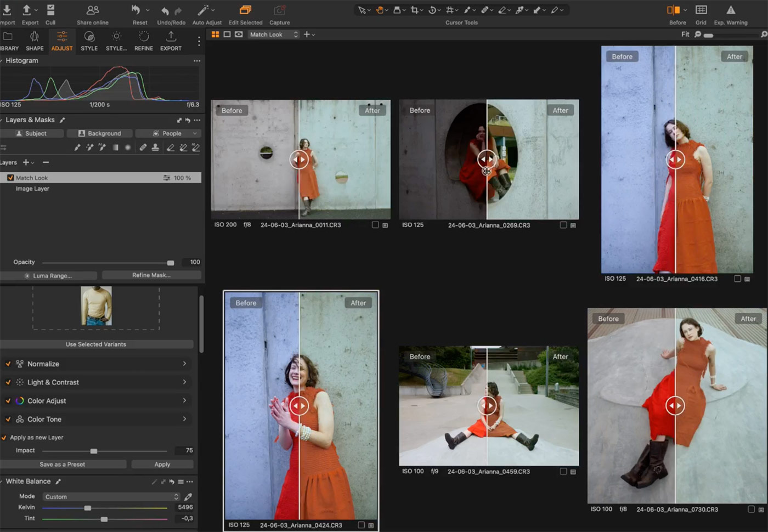This screenshot has height=532, width=768.
Task: Click the Auto Adjust magic wand icon
Action: coord(203,10)
